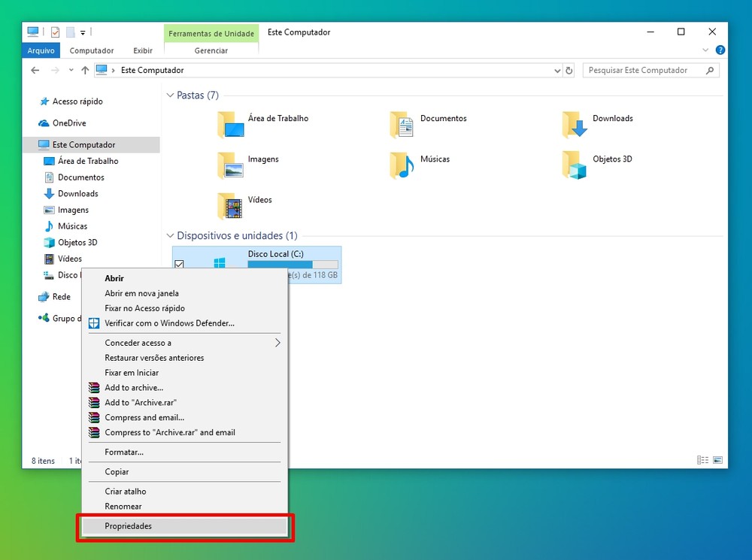Choose Copiar in context menu
The width and height of the screenshot is (752, 560).
click(x=185, y=471)
